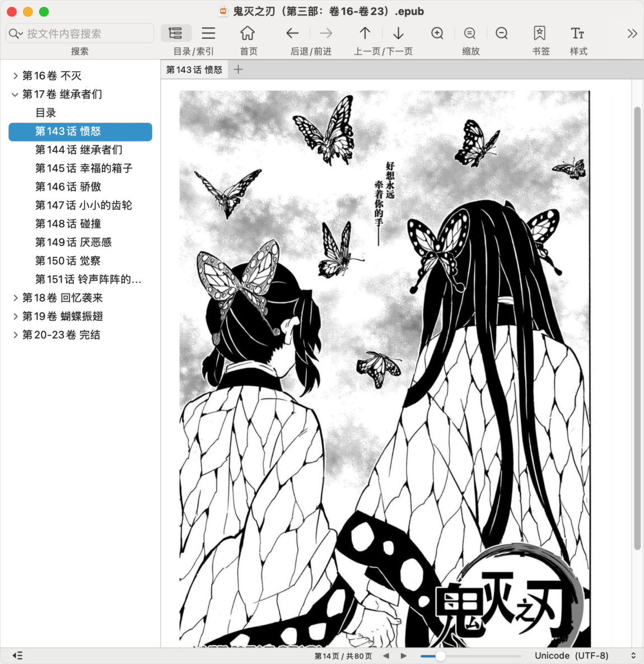This screenshot has height=664, width=644.
Task: Zoom in with the plus magnifier
Action: tap(437, 33)
